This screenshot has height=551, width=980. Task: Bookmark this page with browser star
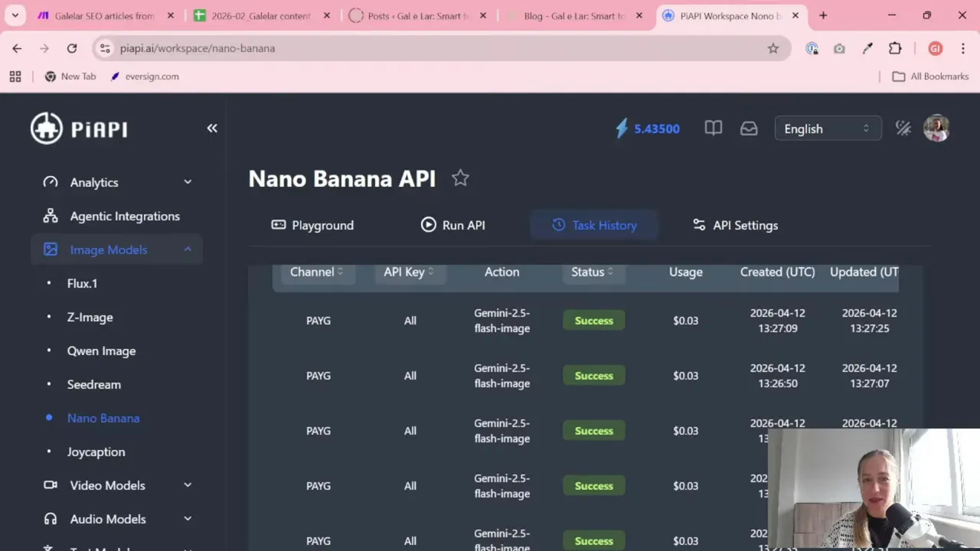point(773,48)
